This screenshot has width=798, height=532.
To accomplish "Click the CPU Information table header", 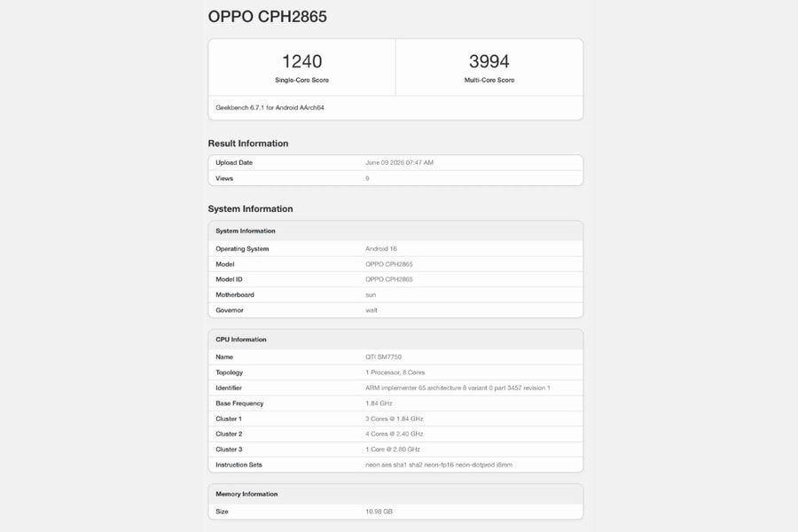I will pos(395,339).
